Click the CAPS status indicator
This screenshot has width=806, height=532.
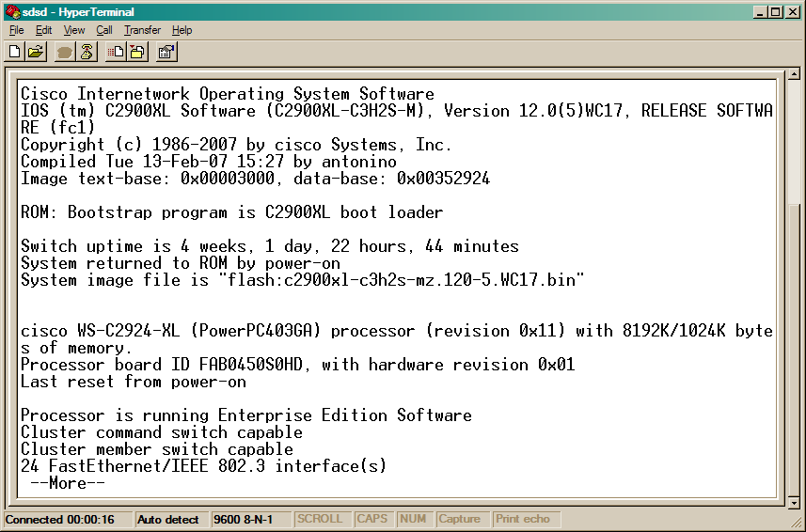click(x=372, y=519)
